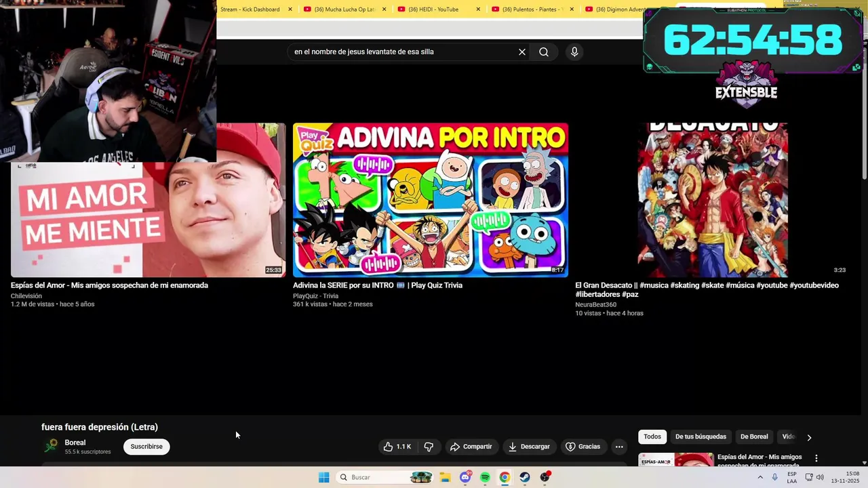Start voice search with microphone icon
The width and height of the screenshot is (868, 488).
574,52
